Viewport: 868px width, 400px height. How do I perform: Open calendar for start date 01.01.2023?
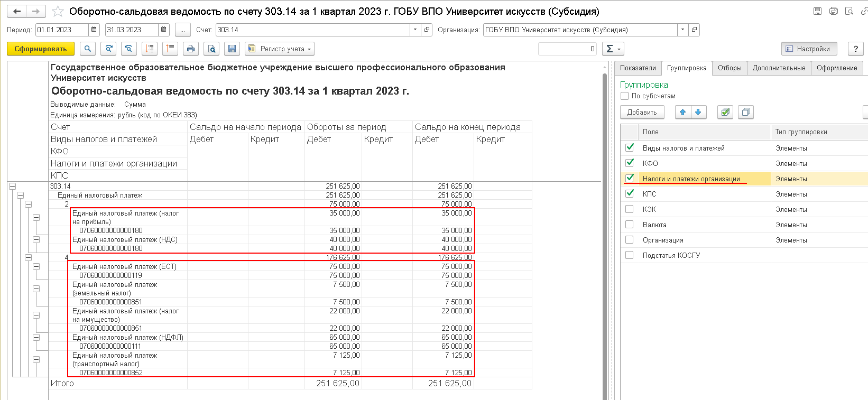(x=94, y=30)
